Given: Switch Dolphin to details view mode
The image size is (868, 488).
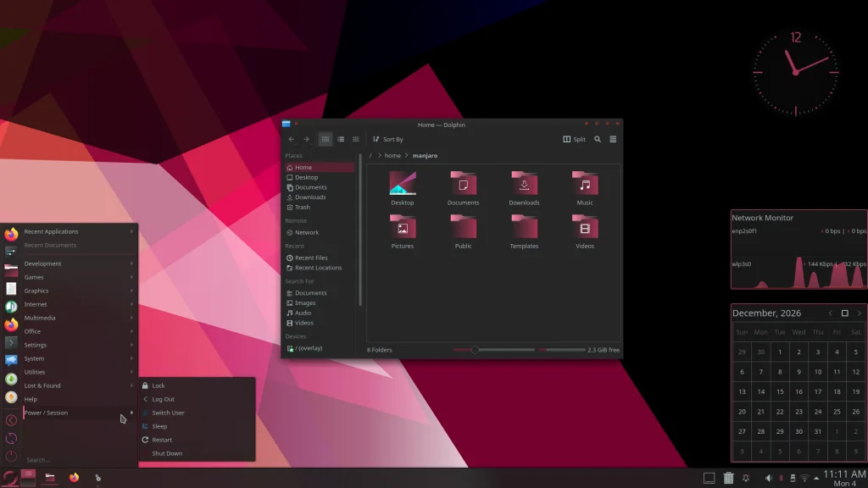Looking at the screenshot, I should point(356,140).
